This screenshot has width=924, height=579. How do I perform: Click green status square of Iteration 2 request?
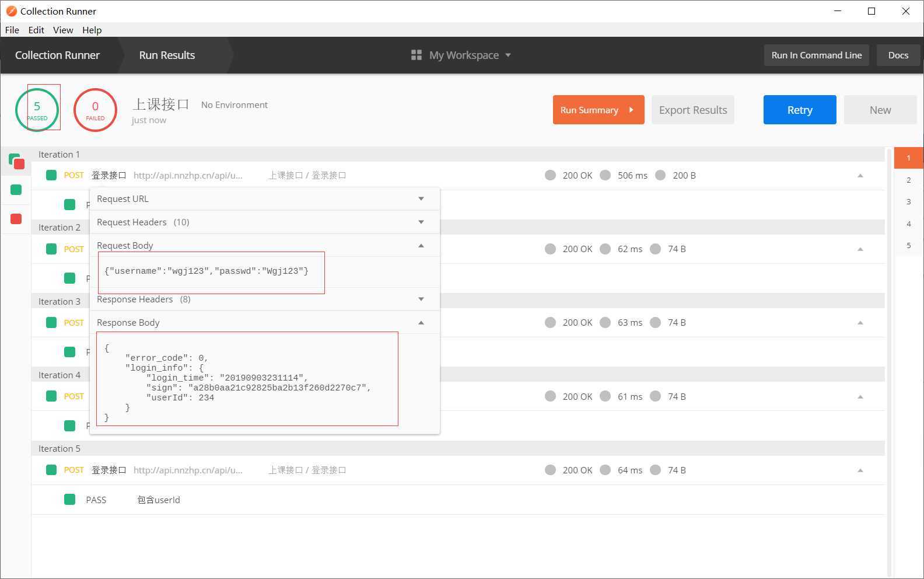click(51, 249)
